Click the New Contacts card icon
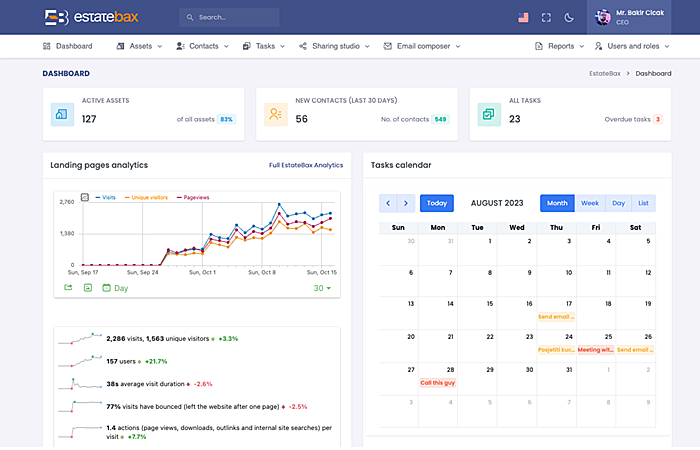Screen dimensions: 700x450 click(x=276, y=114)
